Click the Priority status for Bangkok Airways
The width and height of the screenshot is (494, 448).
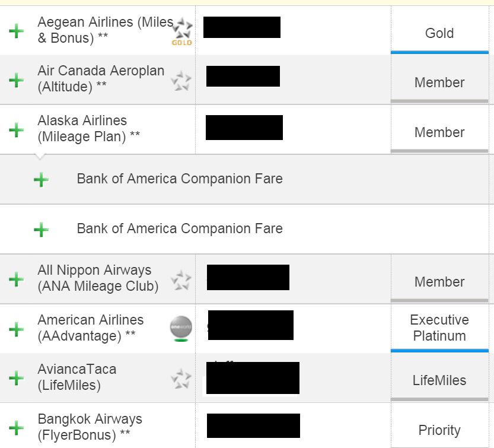439,430
